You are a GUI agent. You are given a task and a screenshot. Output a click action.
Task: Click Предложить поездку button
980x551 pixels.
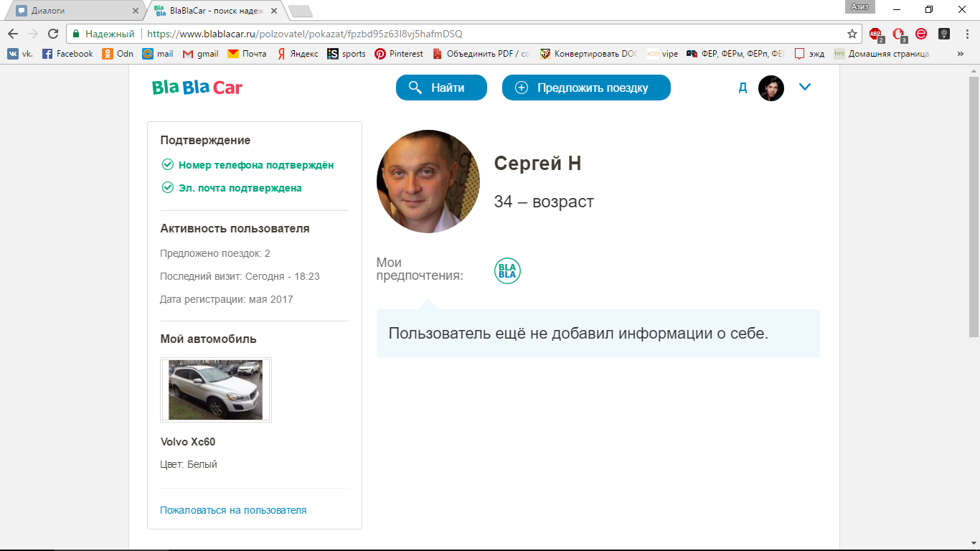click(586, 88)
